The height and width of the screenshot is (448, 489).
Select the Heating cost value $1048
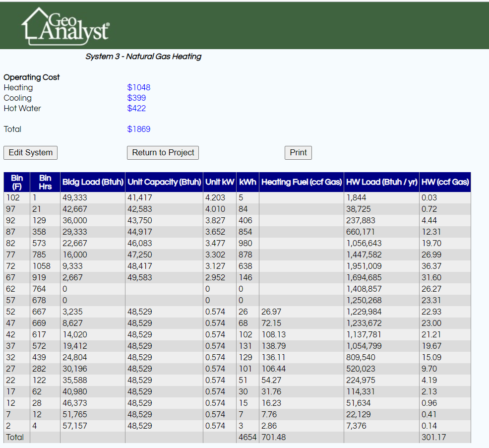coord(139,87)
